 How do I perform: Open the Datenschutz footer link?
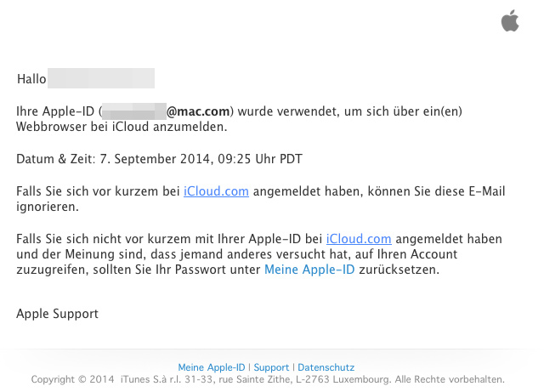click(326, 367)
